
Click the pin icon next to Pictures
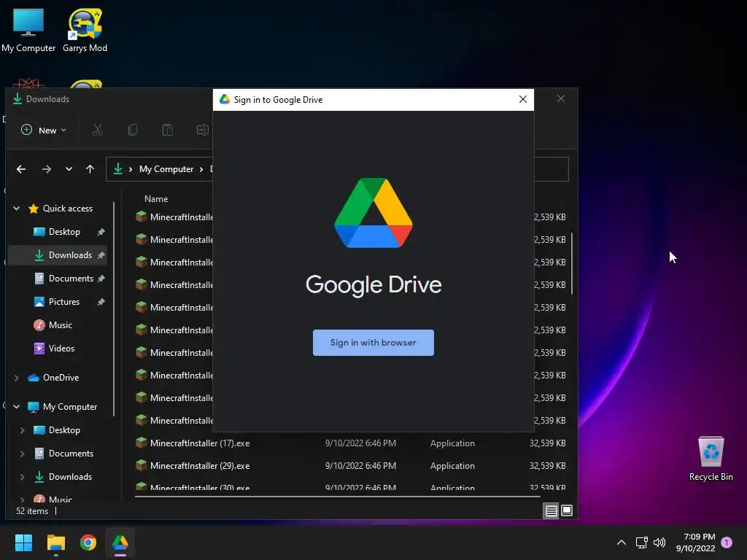coord(101,302)
